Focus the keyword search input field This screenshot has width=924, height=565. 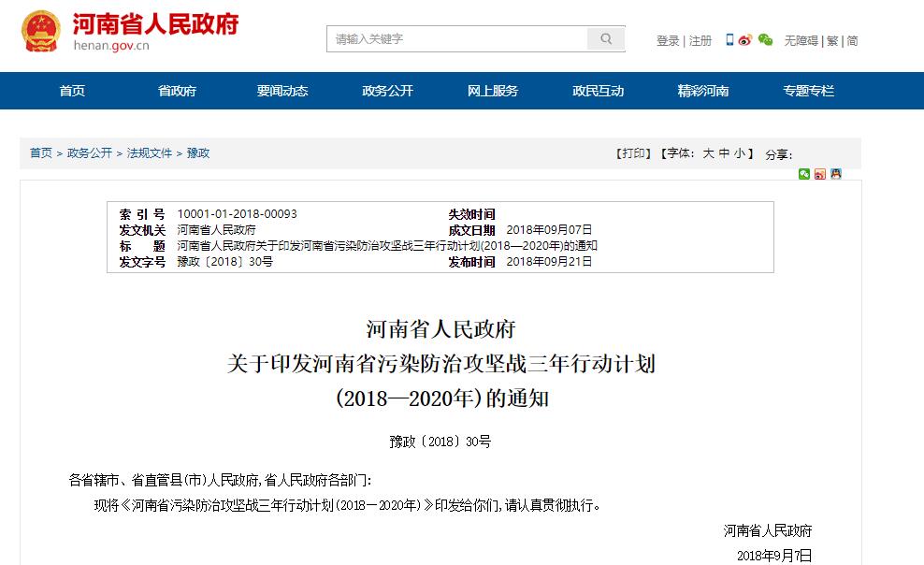point(458,39)
